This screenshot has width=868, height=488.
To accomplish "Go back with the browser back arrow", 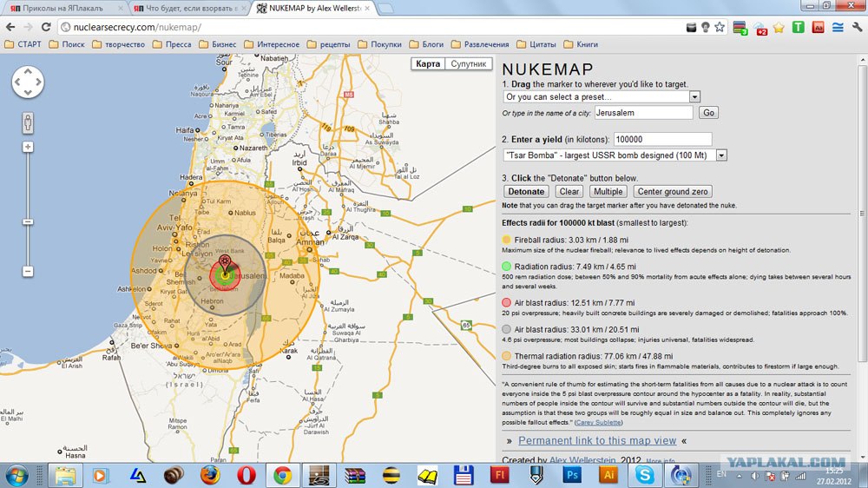I will (x=10, y=27).
